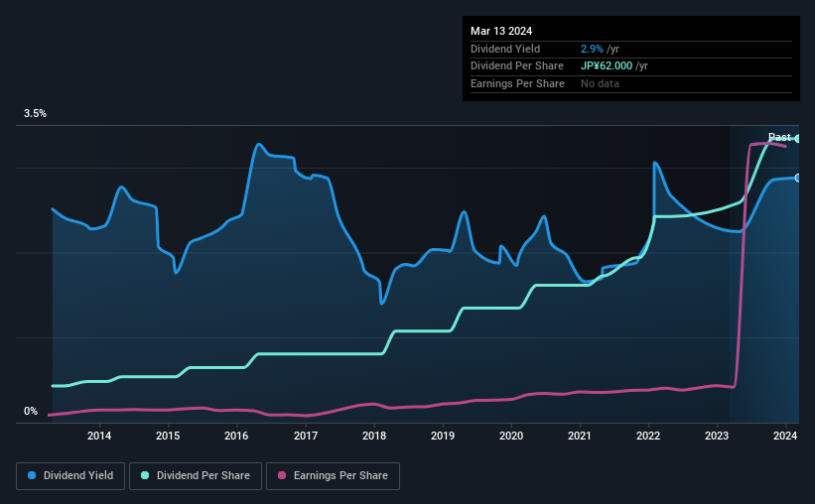Click the 0% y-axis label

pos(31,411)
